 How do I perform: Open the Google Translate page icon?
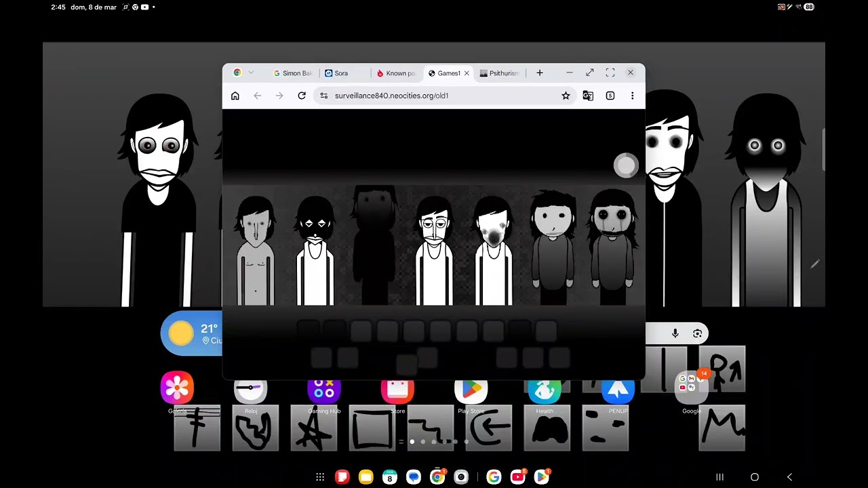click(x=588, y=96)
